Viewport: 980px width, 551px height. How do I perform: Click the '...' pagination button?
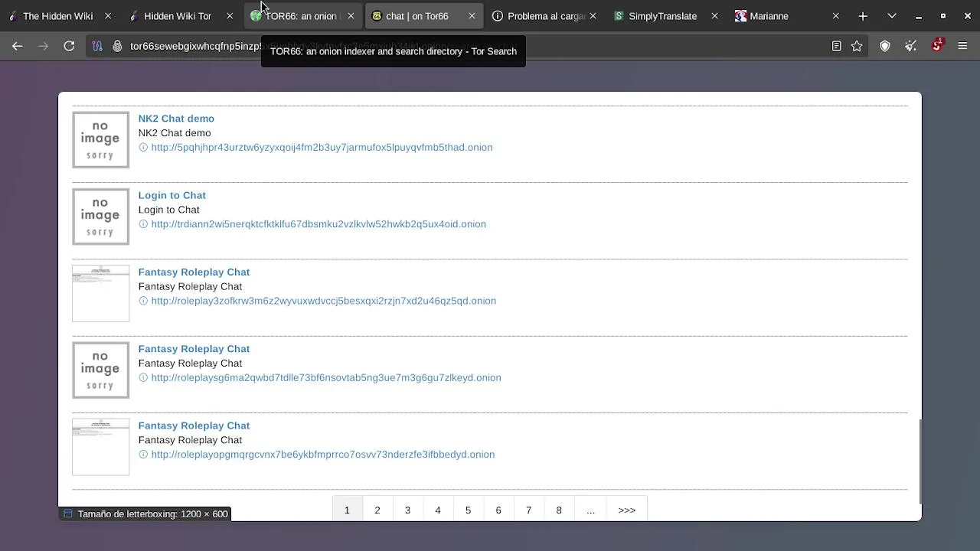tap(590, 510)
